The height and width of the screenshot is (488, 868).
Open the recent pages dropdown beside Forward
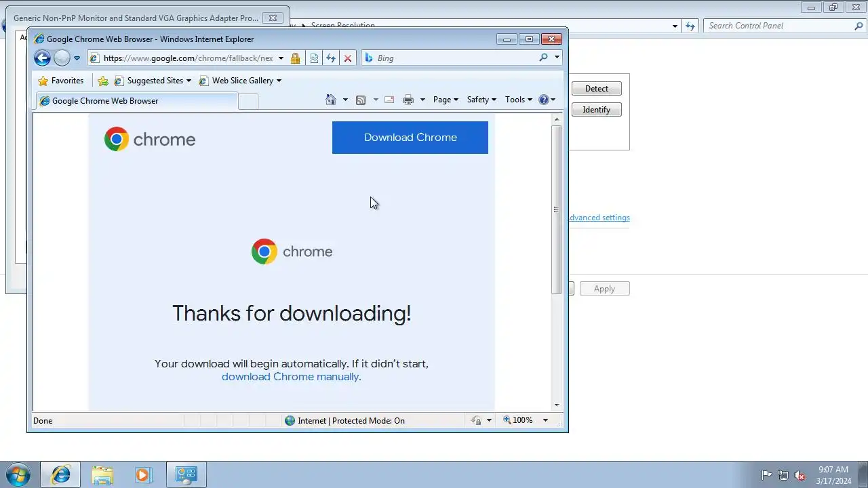point(77,58)
